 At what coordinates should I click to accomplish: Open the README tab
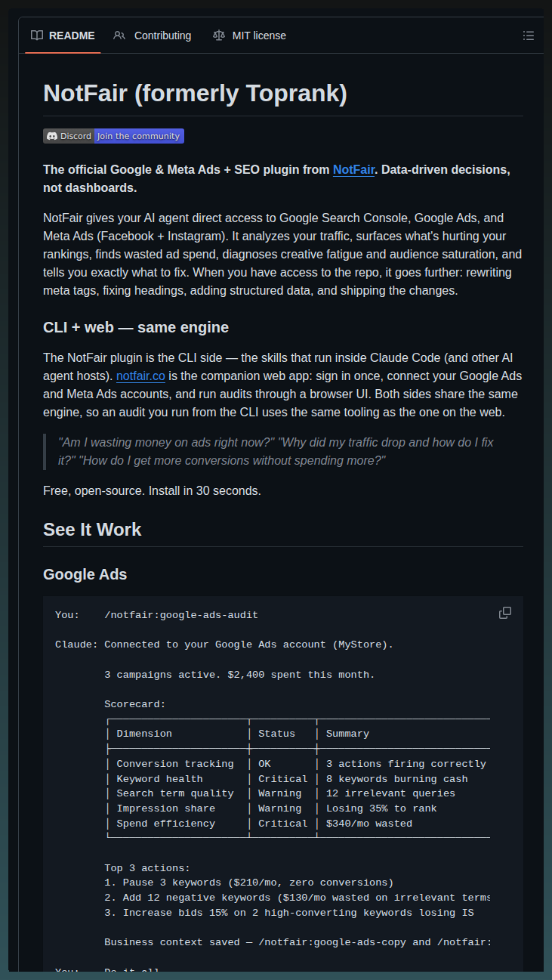(x=63, y=36)
